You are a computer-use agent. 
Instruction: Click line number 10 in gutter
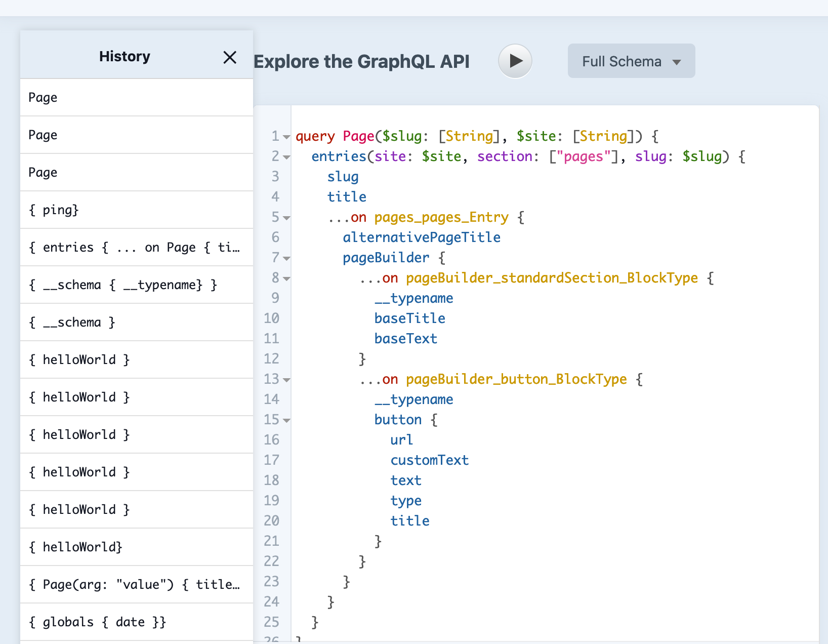tap(271, 318)
